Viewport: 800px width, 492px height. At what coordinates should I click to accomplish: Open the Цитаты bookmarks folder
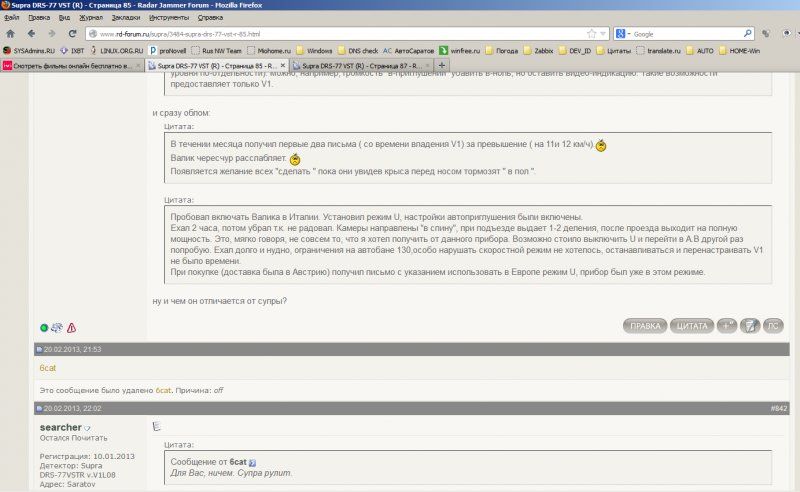(614, 51)
